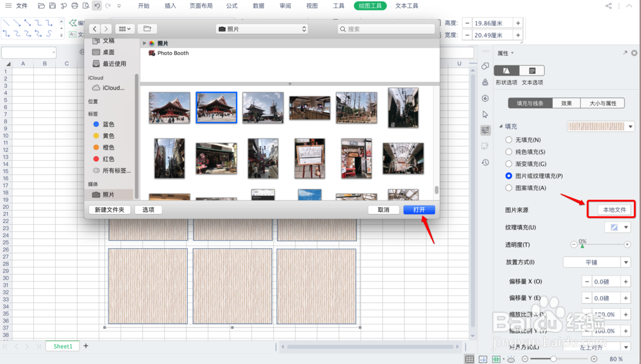Click the fill and line icon in 属性 panel
This screenshot has height=364, width=641.
coord(506,70)
